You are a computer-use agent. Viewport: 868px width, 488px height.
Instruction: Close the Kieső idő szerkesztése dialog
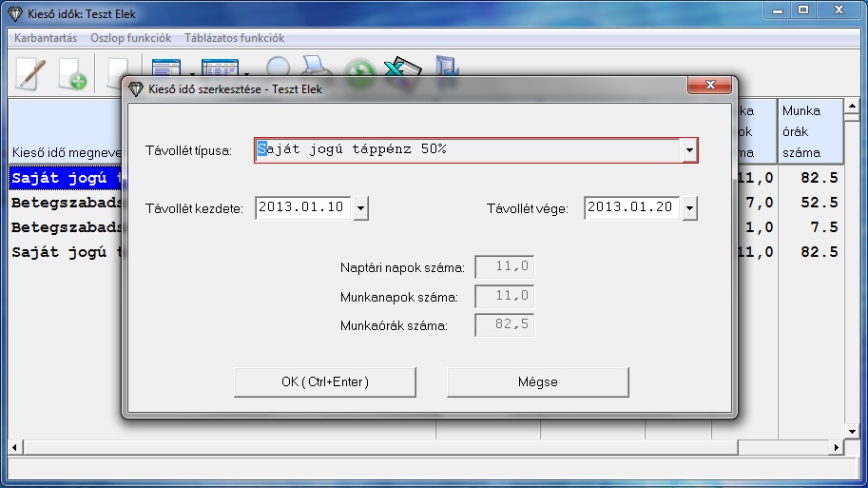(x=709, y=88)
